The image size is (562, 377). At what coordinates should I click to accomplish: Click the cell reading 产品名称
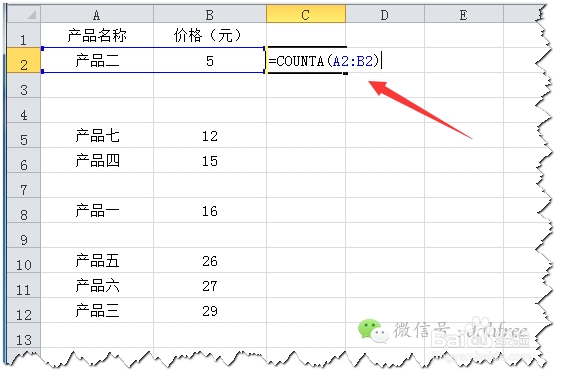tap(97, 35)
